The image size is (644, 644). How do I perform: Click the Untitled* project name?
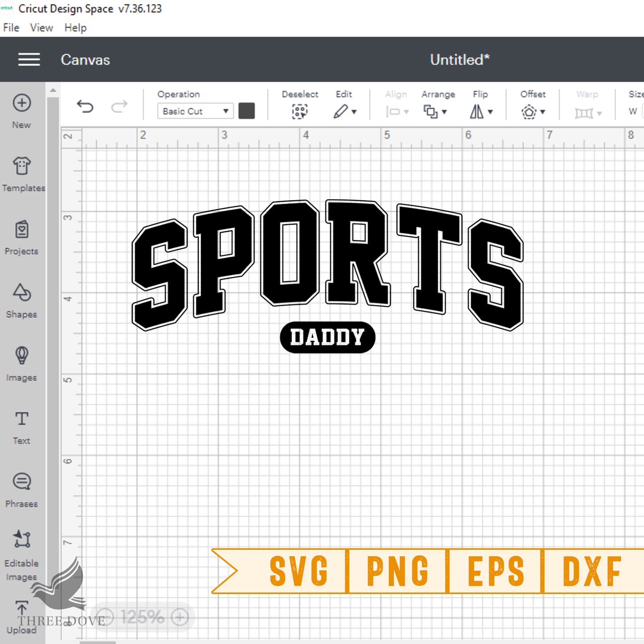[459, 60]
